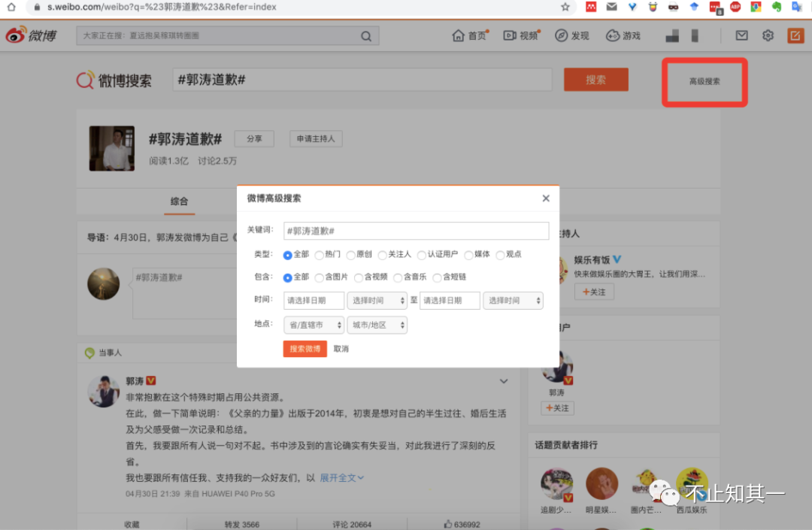Open 明星娱... contributor avatar

tap(601, 483)
